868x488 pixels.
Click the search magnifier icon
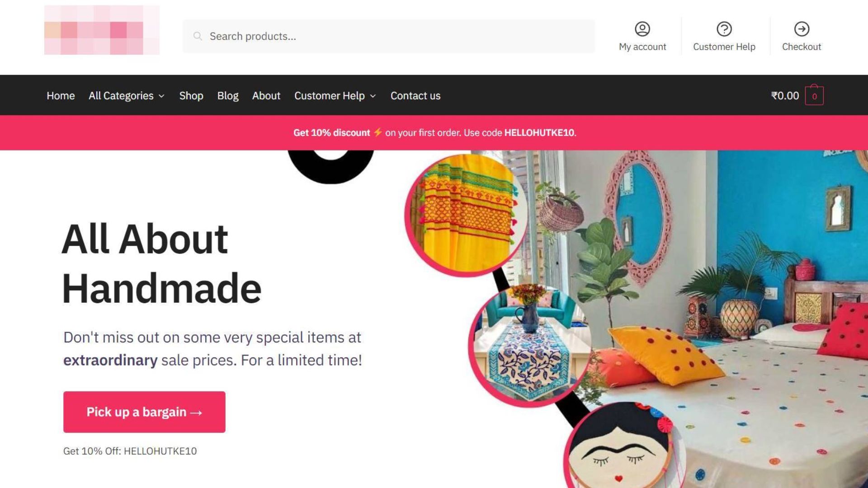point(198,36)
